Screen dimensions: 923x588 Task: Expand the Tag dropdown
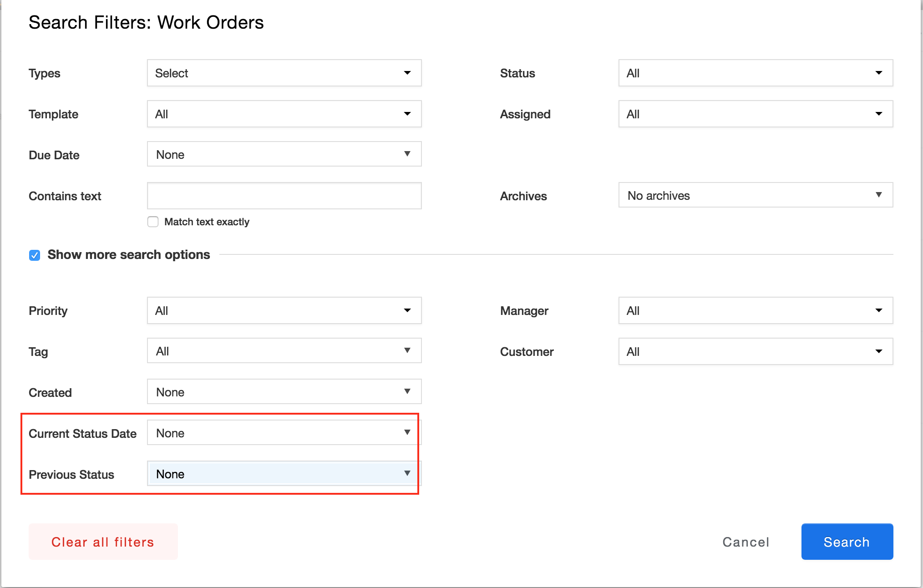coord(284,351)
